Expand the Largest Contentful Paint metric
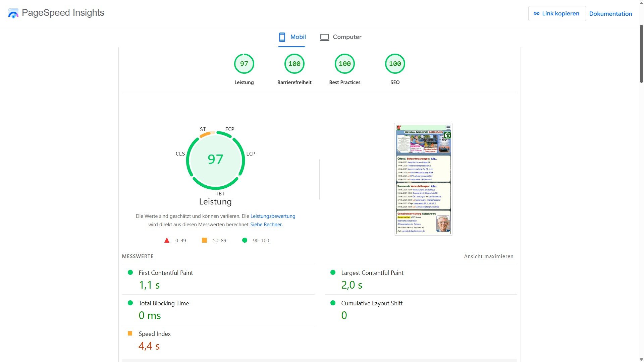 coord(372,273)
